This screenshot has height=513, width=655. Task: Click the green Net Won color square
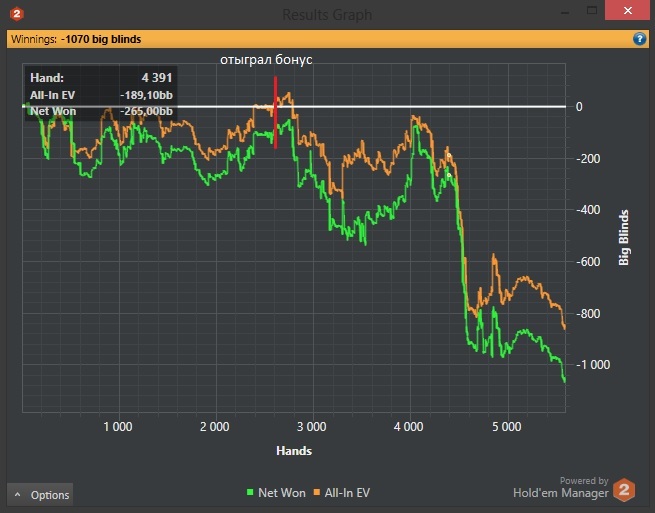(250, 492)
